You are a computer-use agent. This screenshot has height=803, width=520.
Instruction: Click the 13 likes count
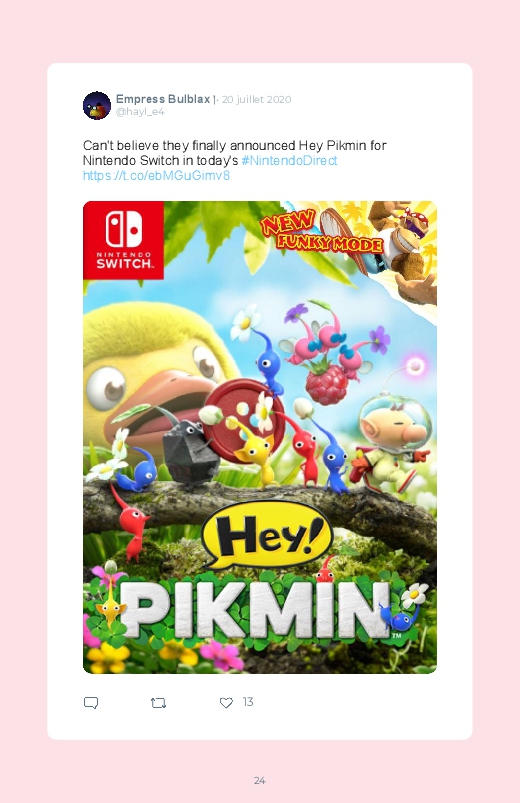[248, 702]
